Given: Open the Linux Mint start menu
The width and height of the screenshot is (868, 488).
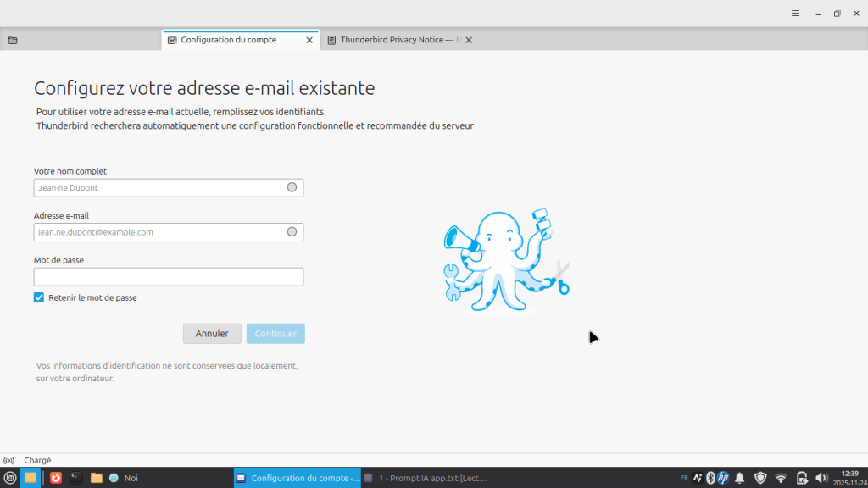Looking at the screenshot, I should (10, 478).
